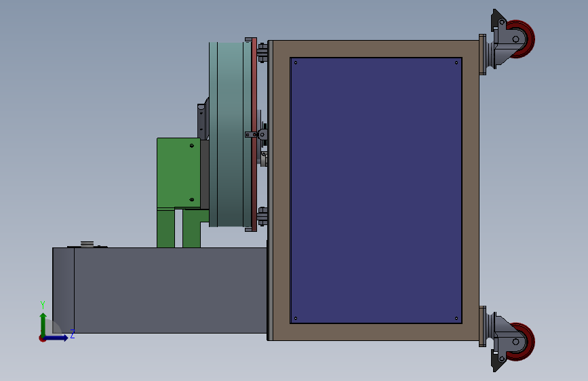Select the large blue panel face

376,190
